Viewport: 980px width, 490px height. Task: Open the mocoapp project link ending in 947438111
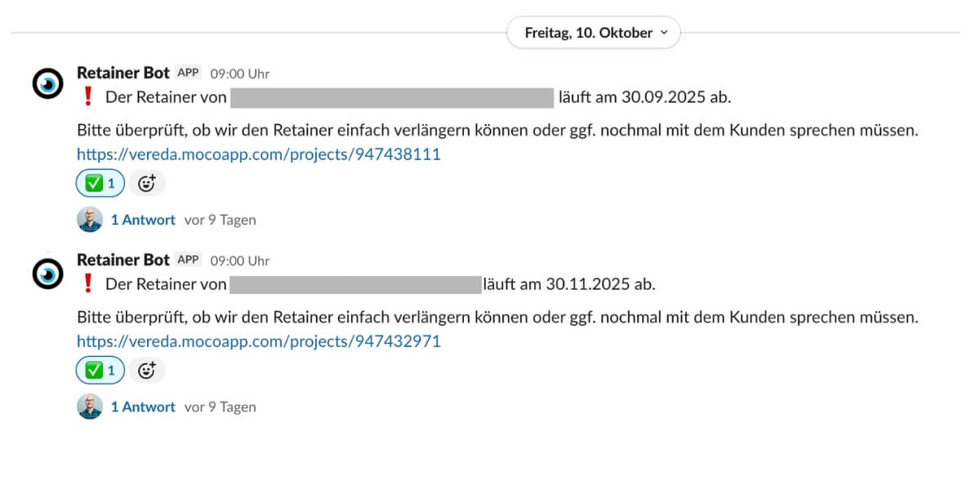258,154
